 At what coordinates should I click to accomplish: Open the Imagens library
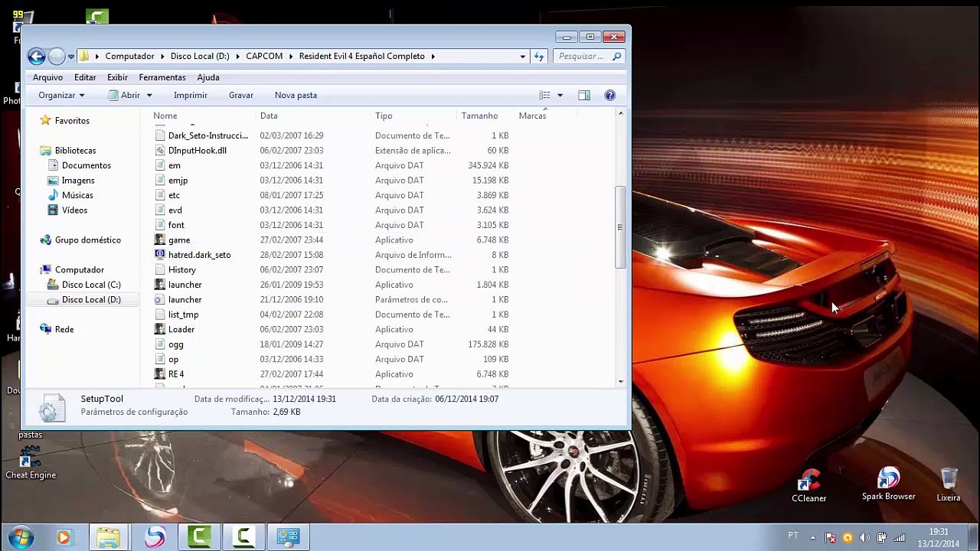pos(78,181)
